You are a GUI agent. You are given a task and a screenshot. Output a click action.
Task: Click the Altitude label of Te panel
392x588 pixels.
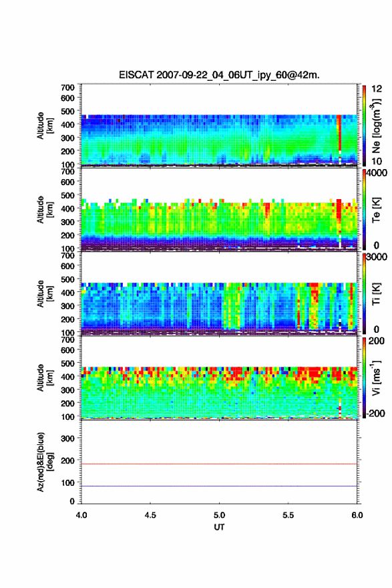click(x=44, y=210)
